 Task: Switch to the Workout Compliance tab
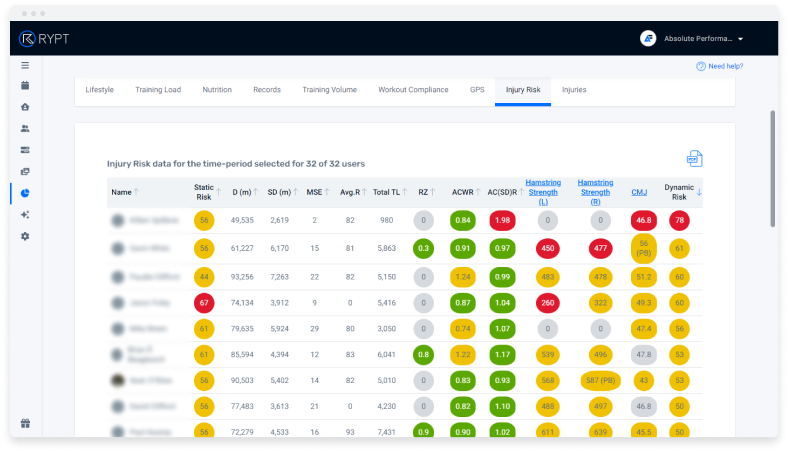413,90
